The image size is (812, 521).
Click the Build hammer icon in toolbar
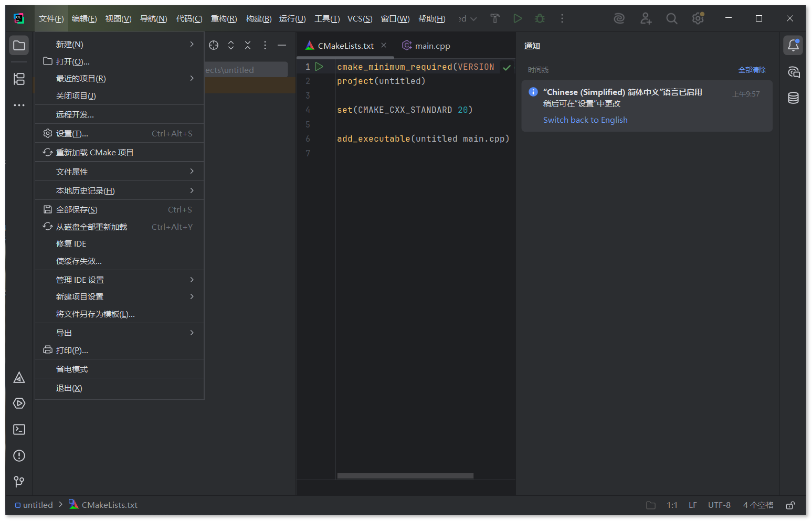coord(494,19)
